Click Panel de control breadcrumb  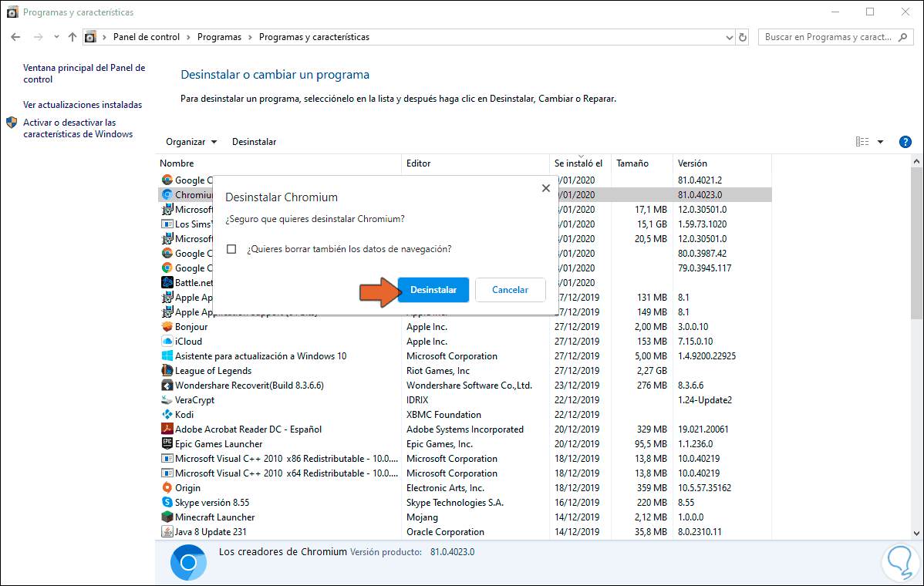click(146, 37)
